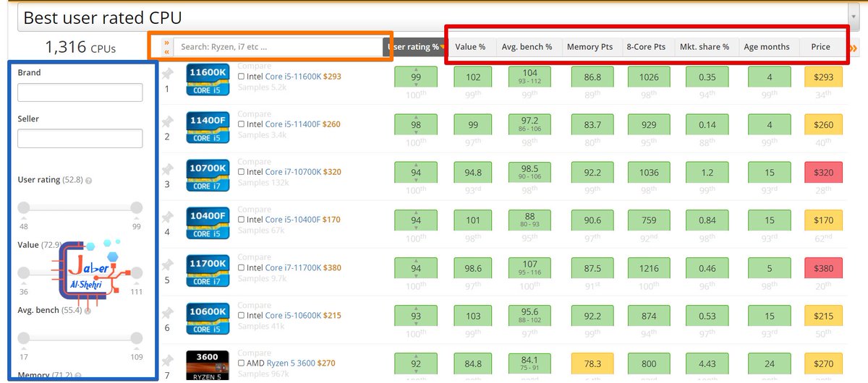Click the 78.3 Memory Pts cell
The image size is (868, 383).
click(592, 363)
